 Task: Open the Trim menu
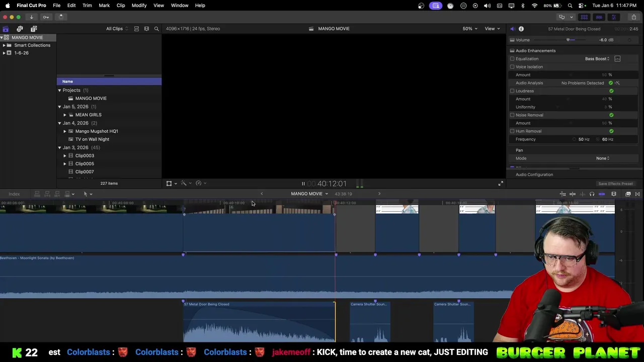[x=87, y=6]
